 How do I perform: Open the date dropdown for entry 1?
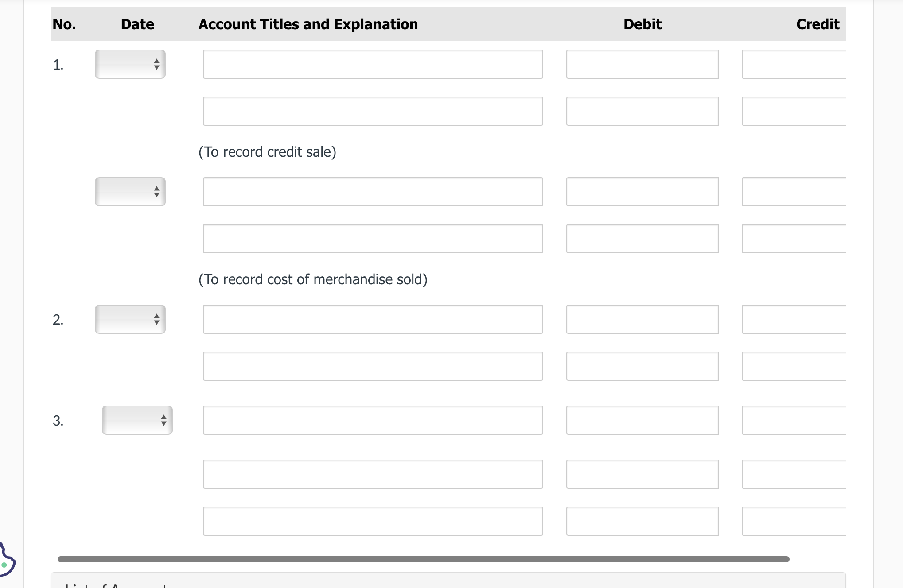pos(130,64)
